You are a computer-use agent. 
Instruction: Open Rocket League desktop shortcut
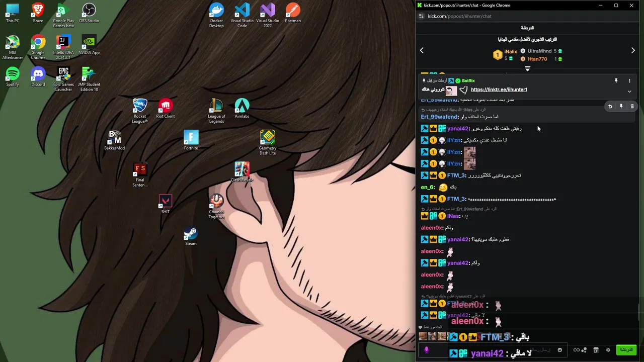tap(140, 111)
